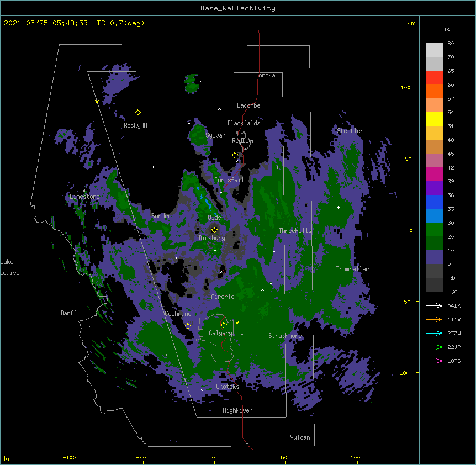Select the magenta 18TS arrow in legend
The height and width of the screenshot is (465, 476).
click(434, 361)
